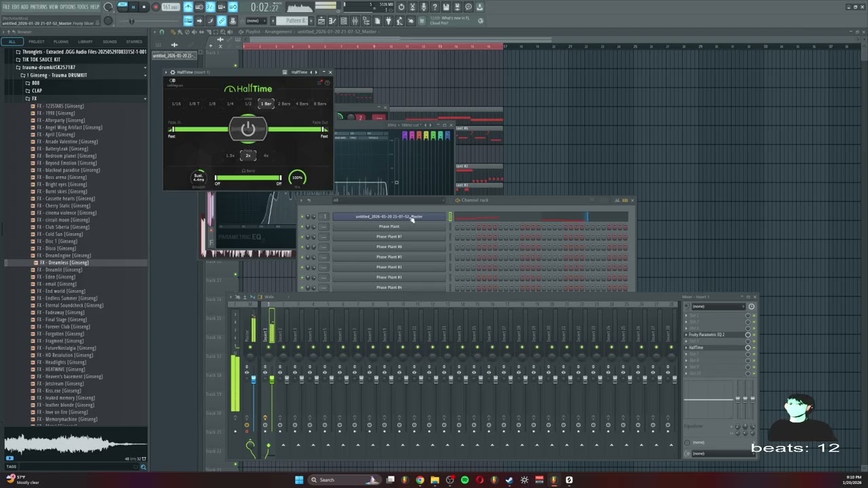The image size is (868, 488).
Task: Adjust the HalfTime Smooth knob
Action: pyautogui.click(x=198, y=178)
